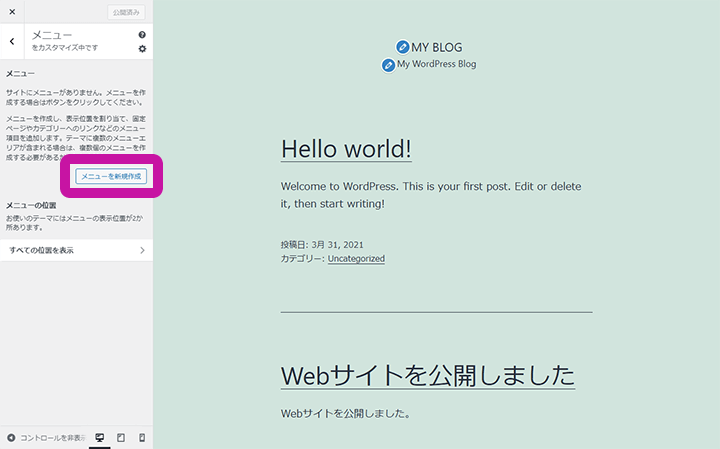Image resolution: width=720 pixels, height=449 pixels.
Task: Click the pencil icon beside My WordPress Blog
Action: click(388, 65)
